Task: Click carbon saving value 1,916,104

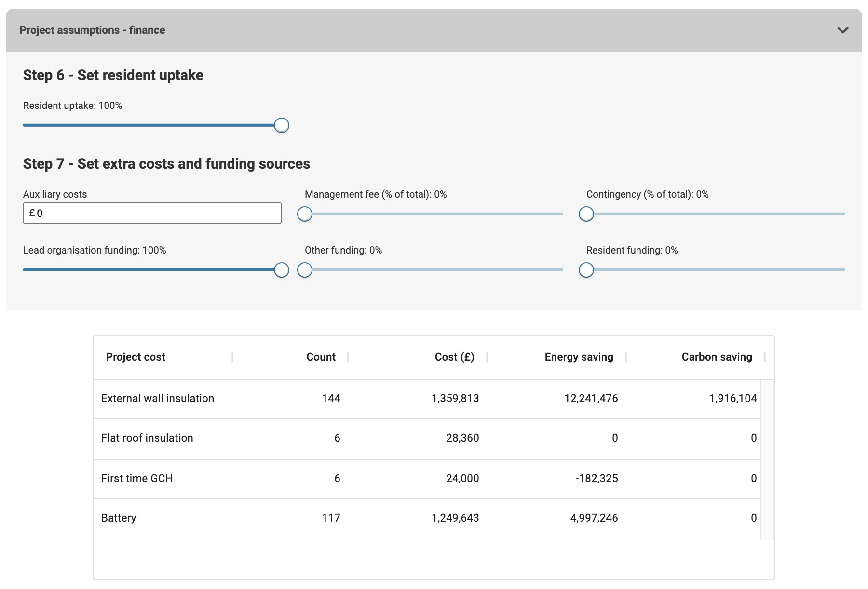Action: point(733,398)
